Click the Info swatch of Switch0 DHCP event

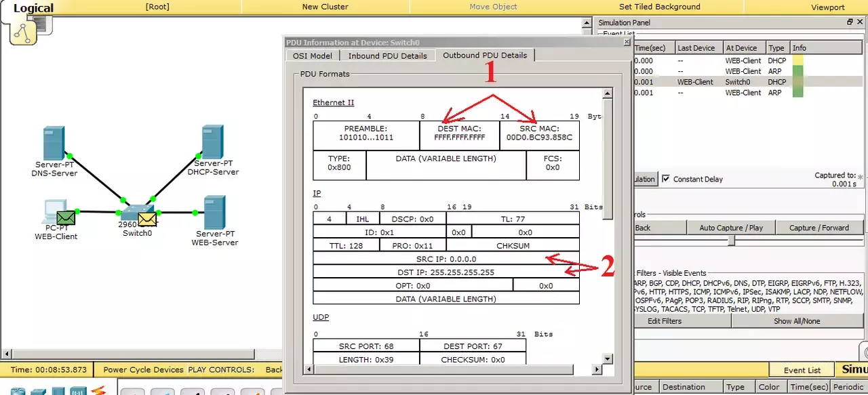[x=797, y=82]
